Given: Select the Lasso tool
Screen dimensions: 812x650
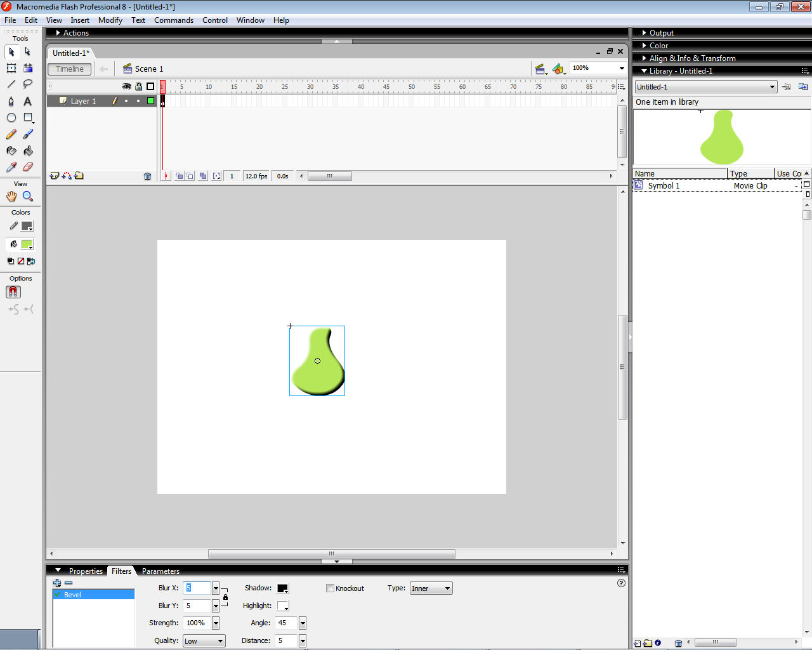Looking at the screenshot, I should pyautogui.click(x=27, y=84).
